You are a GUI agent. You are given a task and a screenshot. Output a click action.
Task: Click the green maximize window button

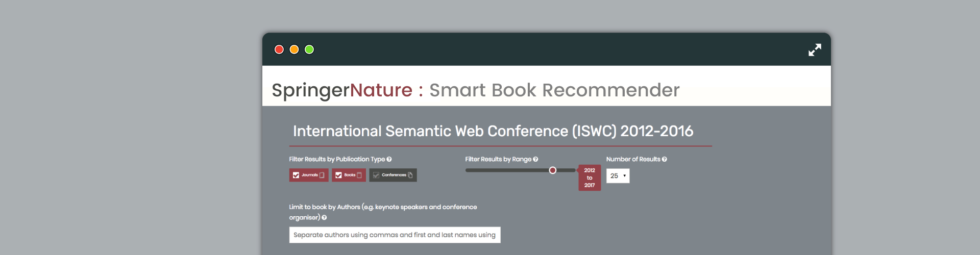[x=309, y=49]
